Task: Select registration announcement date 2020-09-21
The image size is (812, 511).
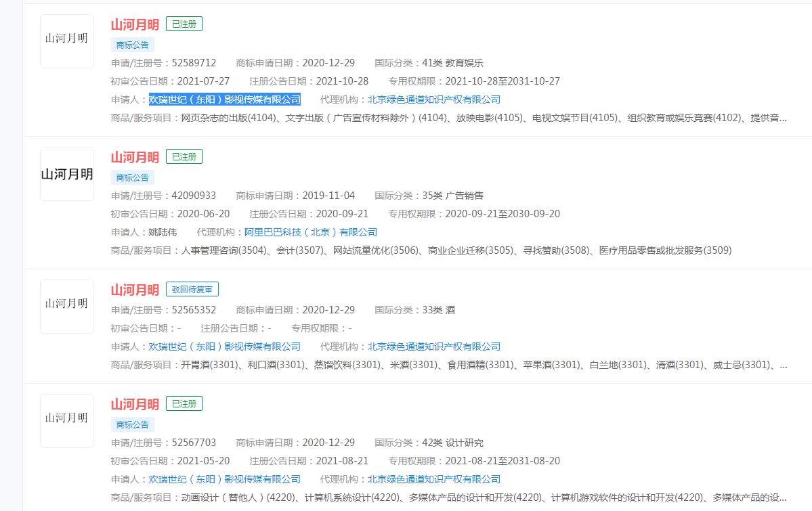Action: tap(342, 214)
